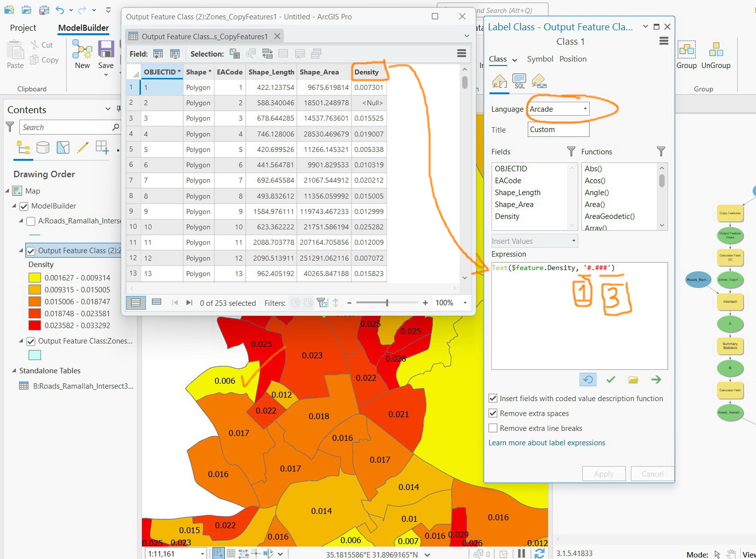Click the green verify expression checkmark
The width and height of the screenshot is (756, 559).
tap(611, 380)
